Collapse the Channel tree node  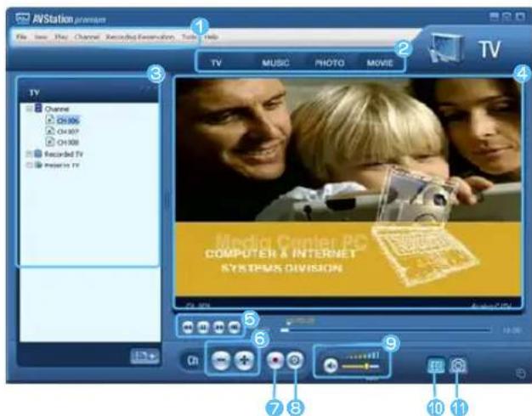click(30, 109)
